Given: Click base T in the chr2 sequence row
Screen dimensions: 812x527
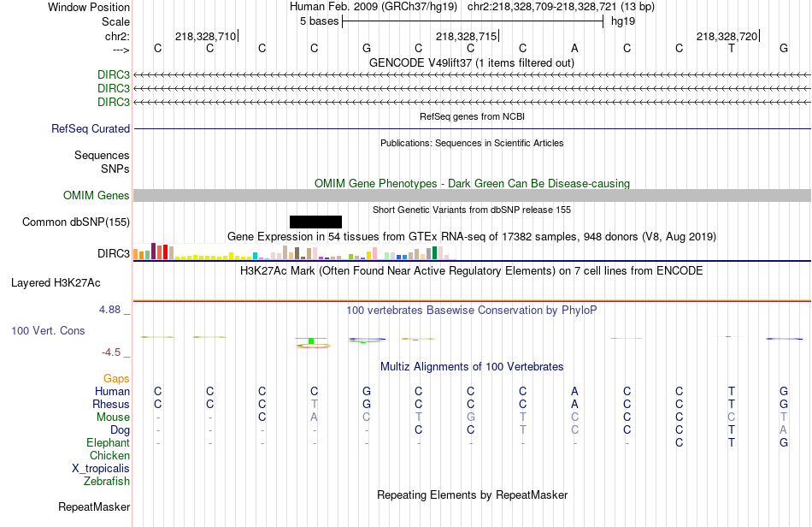Looking at the screenshot, I should coord(731,48).
